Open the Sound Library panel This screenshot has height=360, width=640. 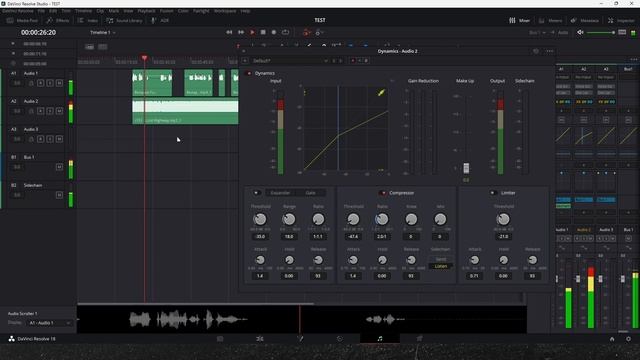[124, 20]
